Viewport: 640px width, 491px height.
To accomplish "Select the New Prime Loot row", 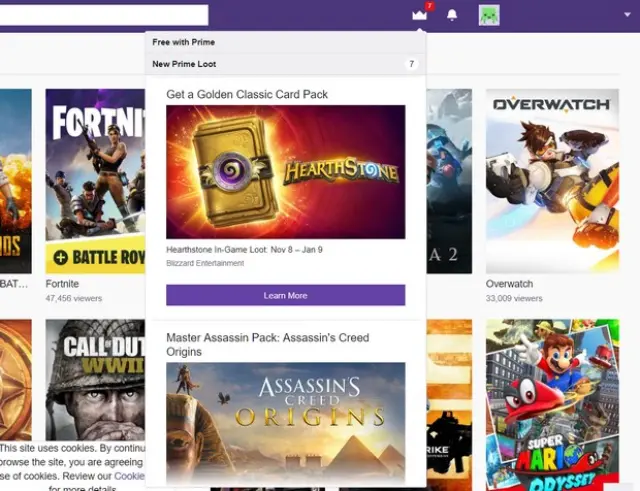I will (x=285, y=64).
